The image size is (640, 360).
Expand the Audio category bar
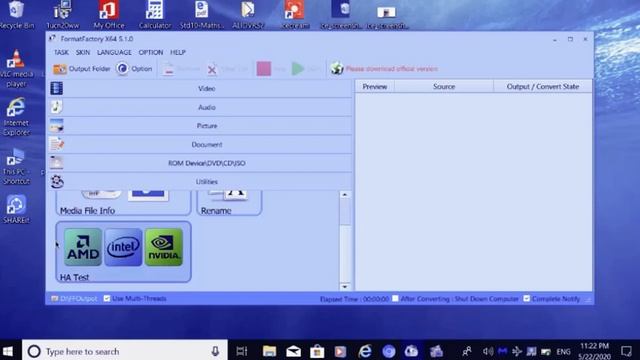pos(200,107)
